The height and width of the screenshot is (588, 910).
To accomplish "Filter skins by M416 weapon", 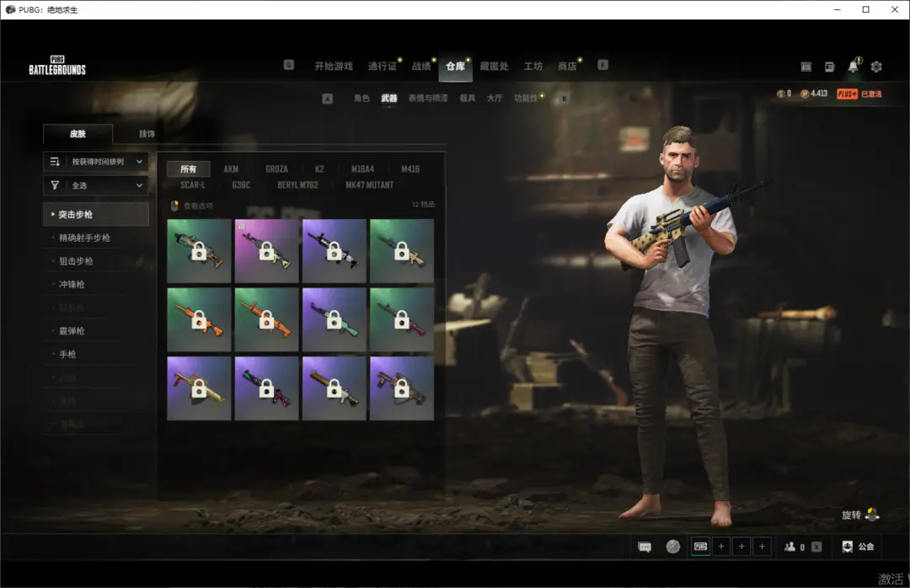I will [x=410, y=169].
